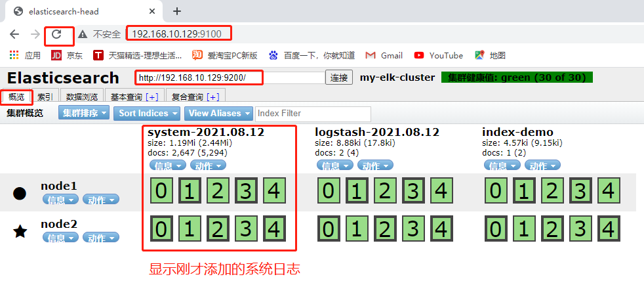This screenshot has width=644, height=283.
Task: Click the node2 master star icon
Action: coord(20,232)
